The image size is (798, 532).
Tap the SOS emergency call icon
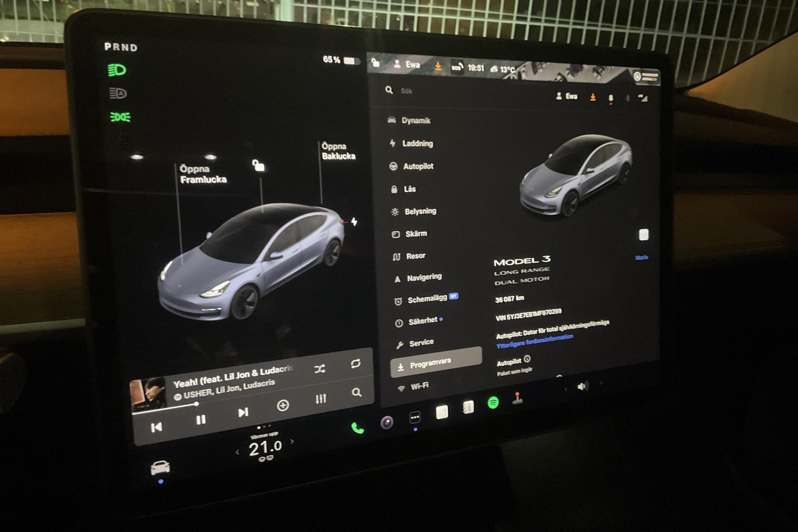(x=457, y=67)
